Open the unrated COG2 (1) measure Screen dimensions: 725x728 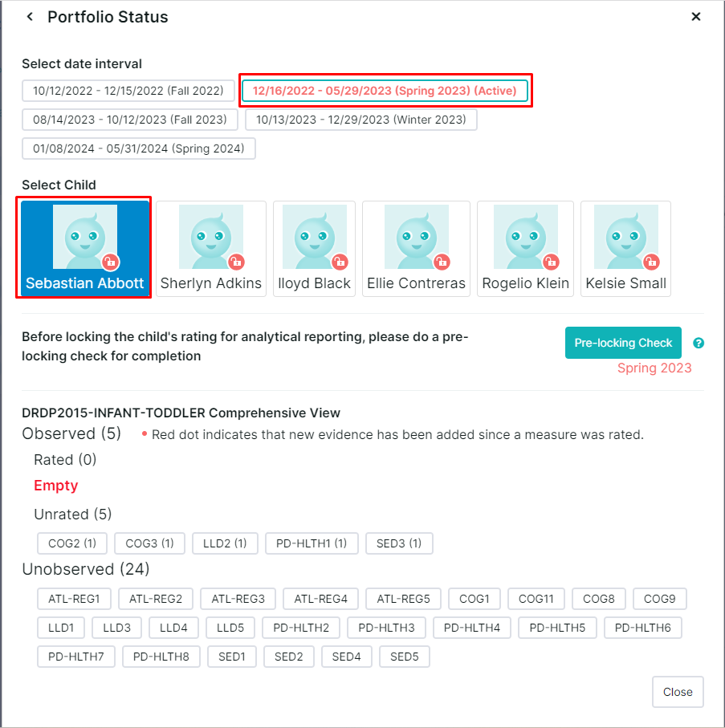(72, 543)
